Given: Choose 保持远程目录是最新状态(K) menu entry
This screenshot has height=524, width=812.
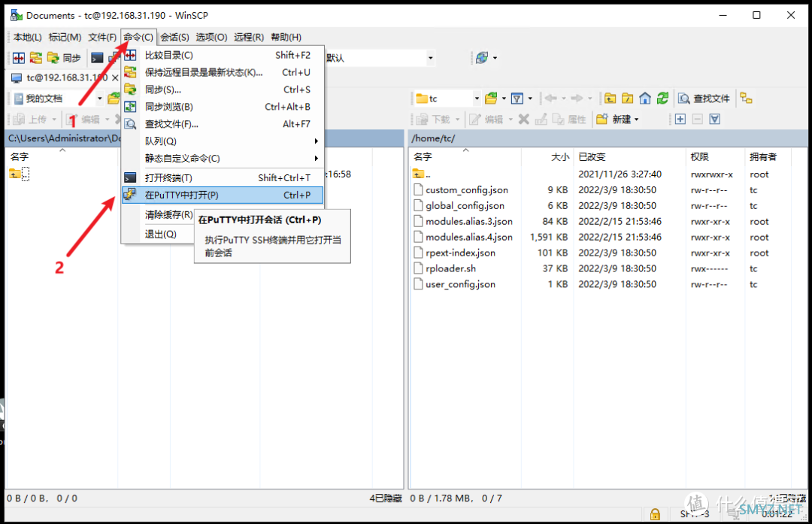Looking at the screenshot, I should point(223,72).
